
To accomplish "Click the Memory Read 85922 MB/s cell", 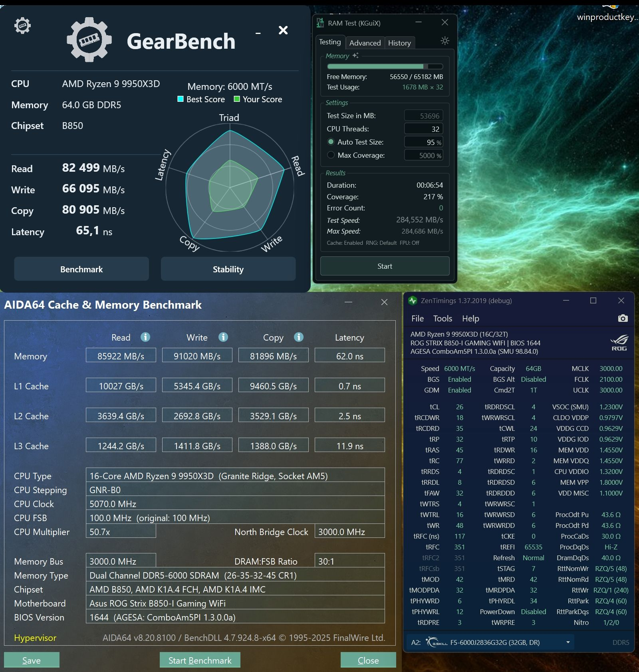I will coord(121,355).
